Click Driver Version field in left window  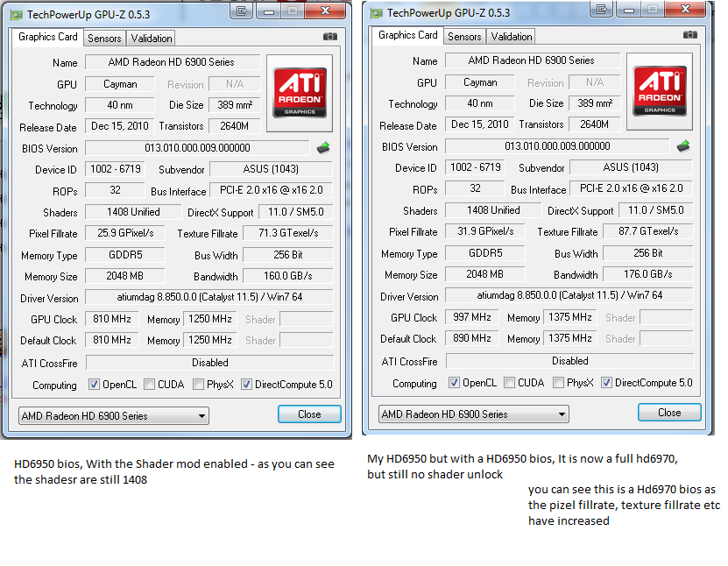pos(209,297)
